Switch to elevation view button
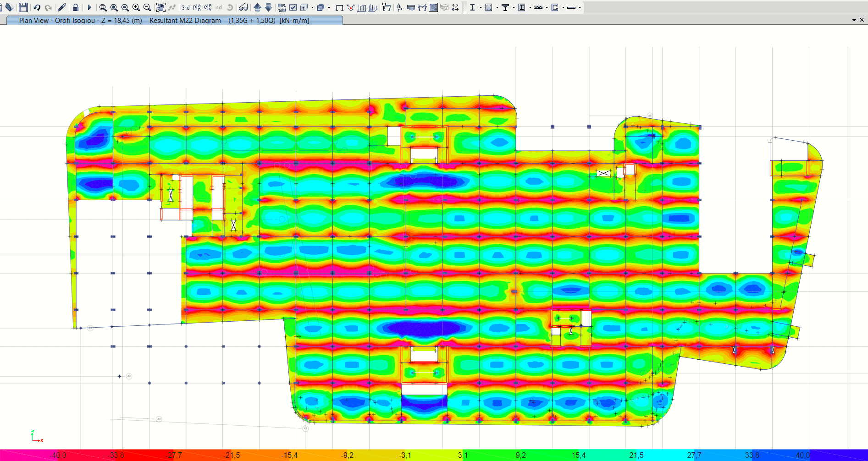Image resolution: width=868 pixels, height=461 pixels. (208, 7)
